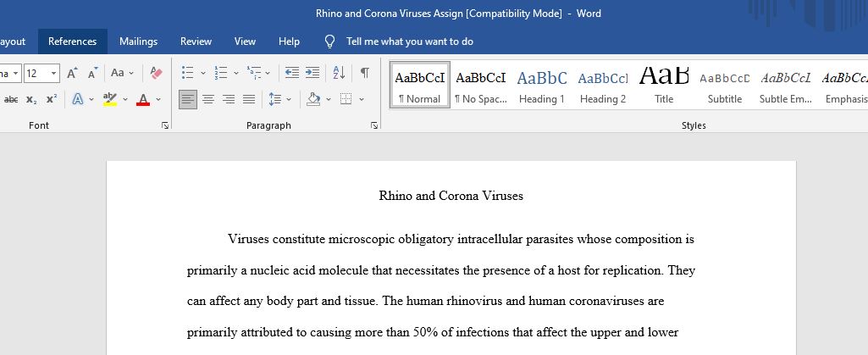Image resolution: width=868 pixels, height=355 pixels.
Task: Open the font size dropdown
Action: 54,73
